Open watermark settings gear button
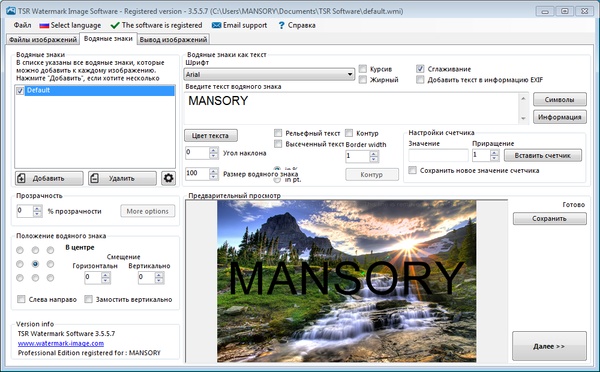The width and height of the screenshot is (600, 372). pyautogui.click(x=168, y=178)
